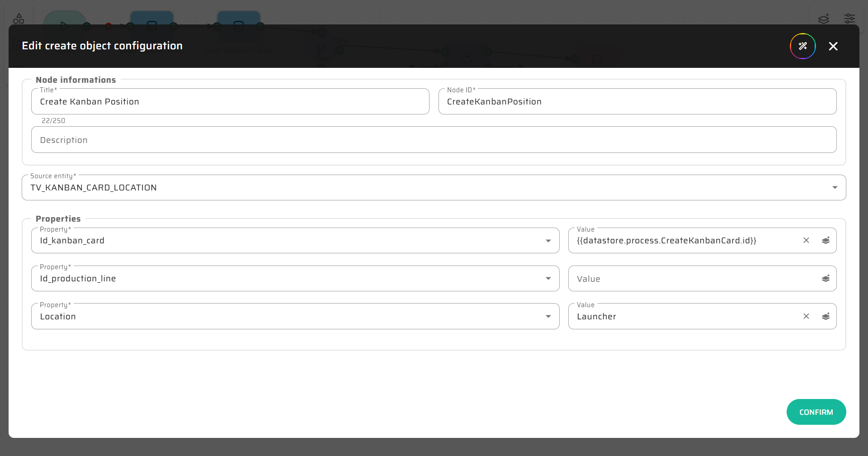Click the Title field with Create Kanban Position
Screen dimensions: 868x456
click(x=230, y=102)
